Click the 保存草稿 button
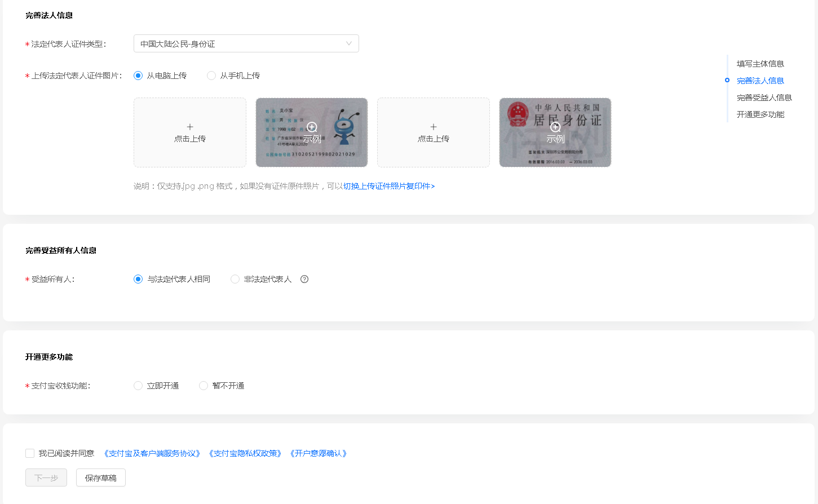818x504 pixels. click(101, 478)
